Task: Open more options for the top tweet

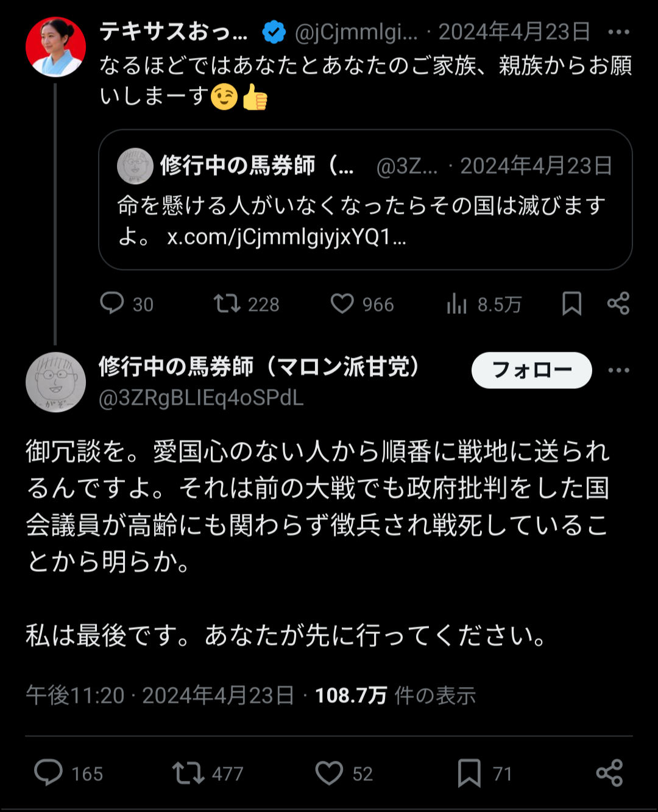Action: (618, 32)
